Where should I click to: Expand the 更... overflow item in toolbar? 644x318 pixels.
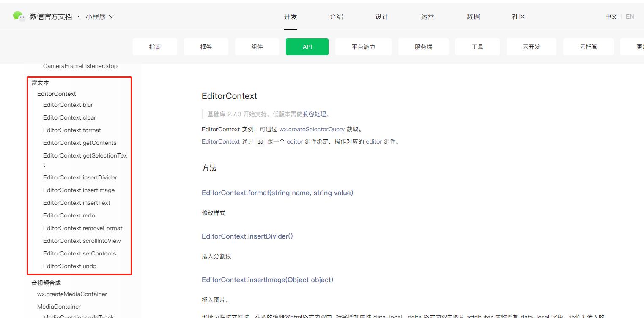click(639, 47)
